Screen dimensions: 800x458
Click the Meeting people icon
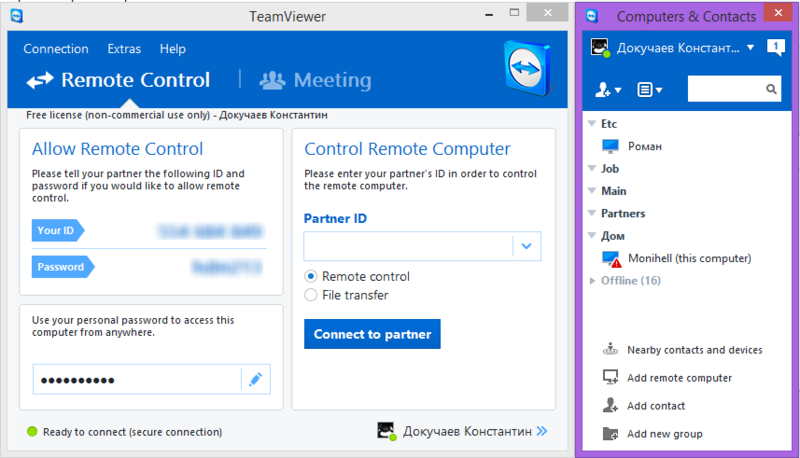tap(272, 80)
